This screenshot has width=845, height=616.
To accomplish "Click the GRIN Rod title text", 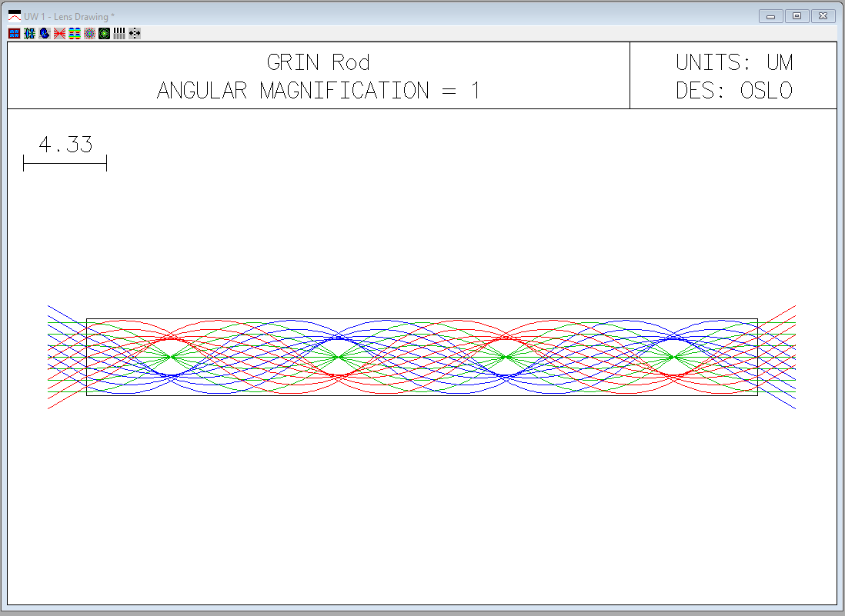I will coord(319,62).
